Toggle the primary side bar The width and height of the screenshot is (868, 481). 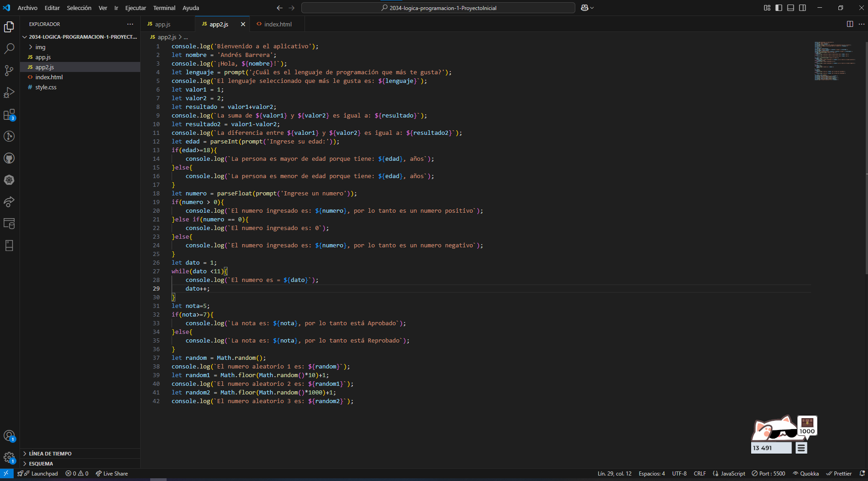779,8
